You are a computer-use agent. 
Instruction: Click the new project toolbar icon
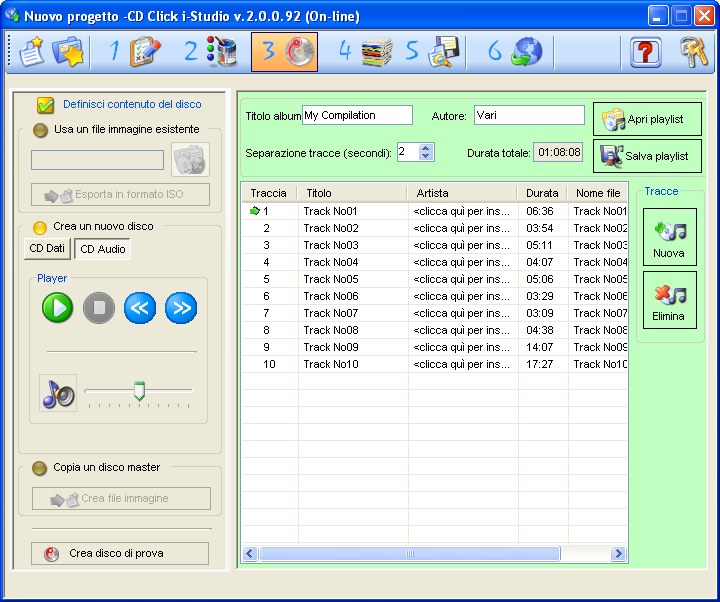click(32, 52)
